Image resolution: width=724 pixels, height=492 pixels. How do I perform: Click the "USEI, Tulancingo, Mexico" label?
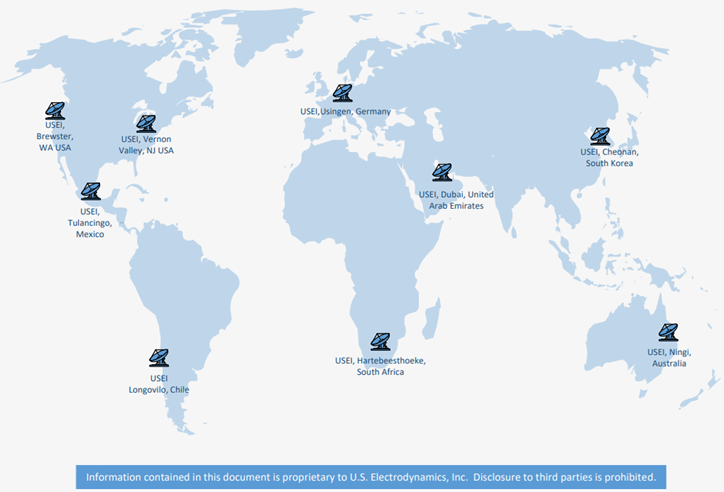click(90, 223)
